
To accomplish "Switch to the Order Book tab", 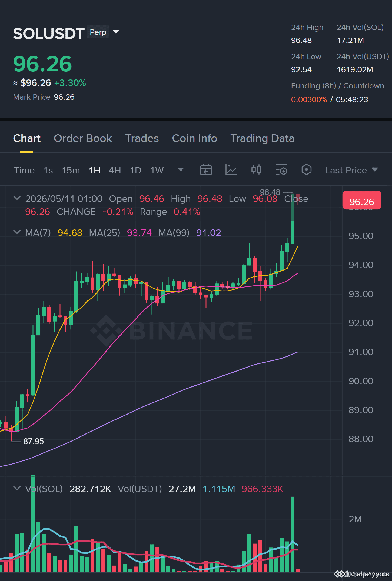I will tap(83, 138).
